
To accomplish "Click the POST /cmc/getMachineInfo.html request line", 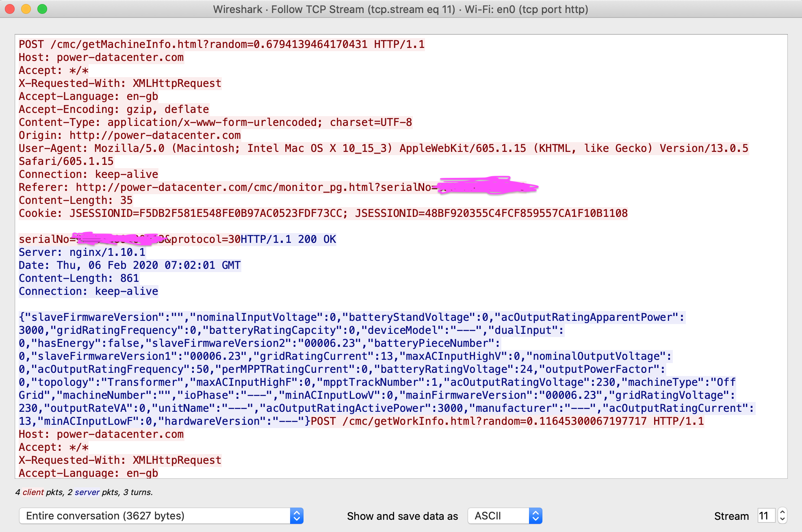I will [x=222, y=44].
